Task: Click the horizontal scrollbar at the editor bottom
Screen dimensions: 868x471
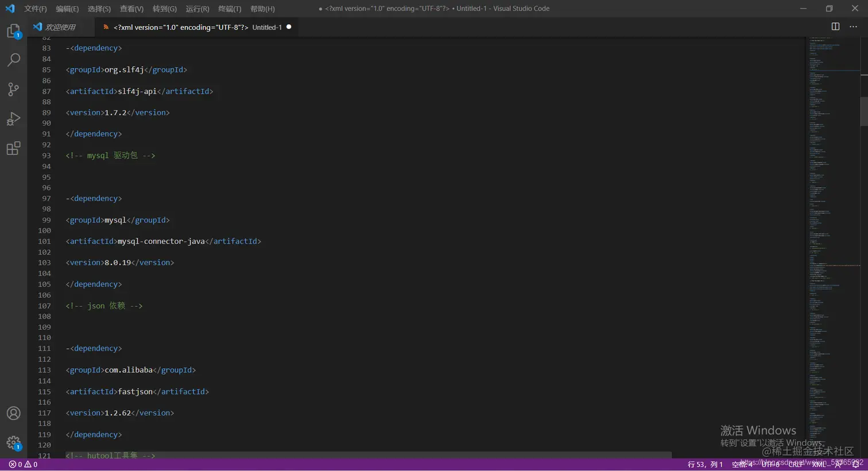Action: point(368,455)
